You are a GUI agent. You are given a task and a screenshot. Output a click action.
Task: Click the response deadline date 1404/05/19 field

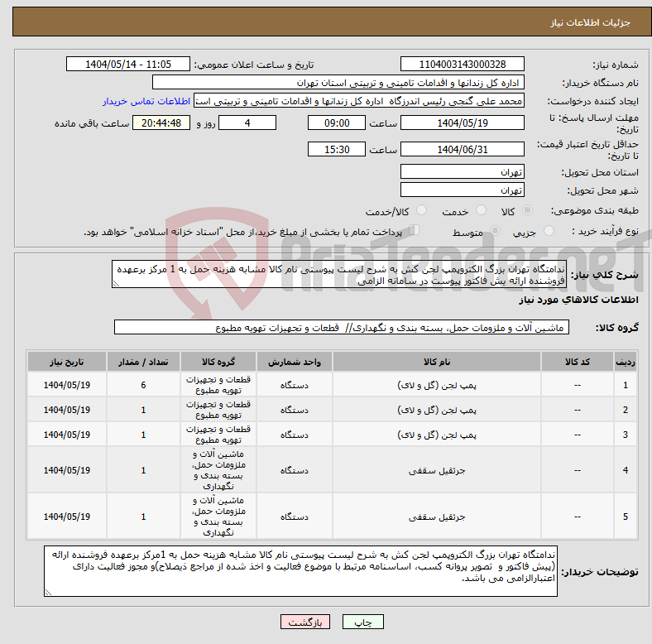click(x=462, y=123)
